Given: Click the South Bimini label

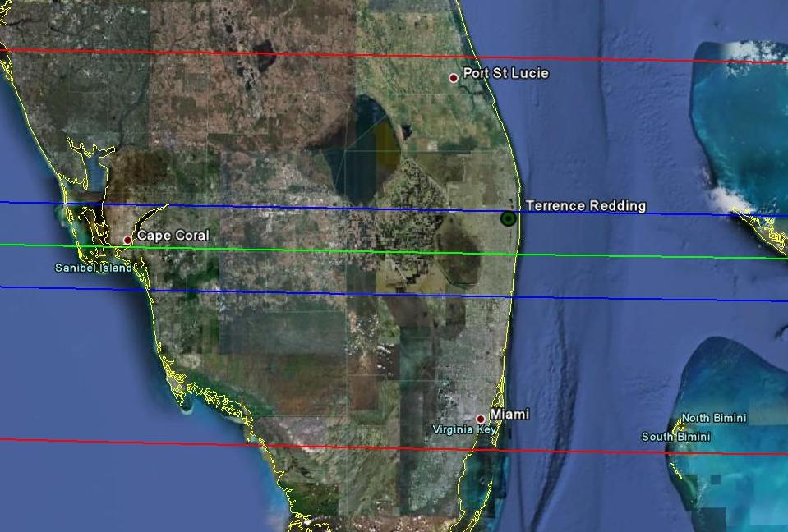Looking at the screenshot, I should (x=675, y=437).
